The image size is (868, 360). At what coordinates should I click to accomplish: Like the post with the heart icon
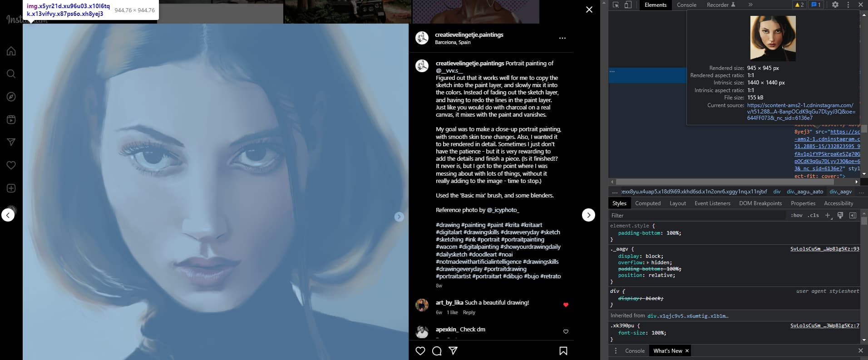tap(420, 351)
